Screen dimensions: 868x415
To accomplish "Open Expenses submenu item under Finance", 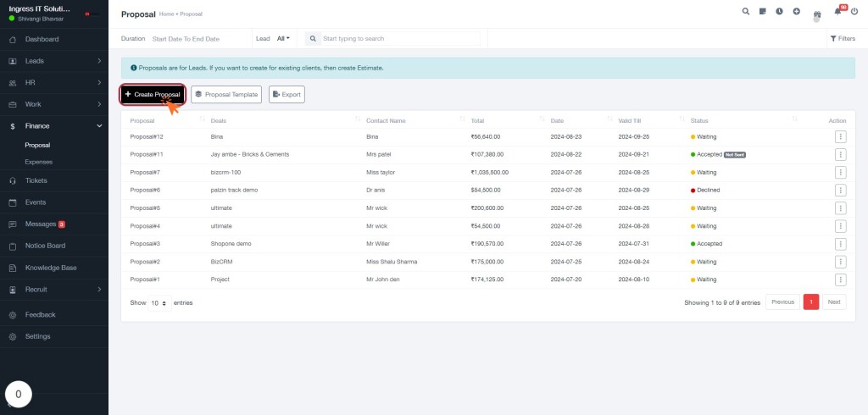I will tap(39, 162).
